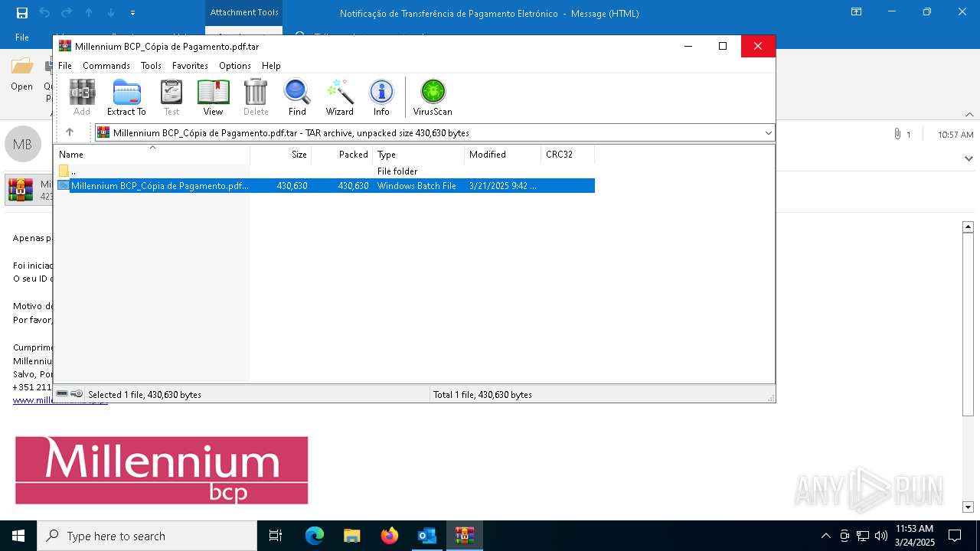Collapse the Outlook ribbon chevron
This screenshot has width=980, height=551.
click(969, 114)
